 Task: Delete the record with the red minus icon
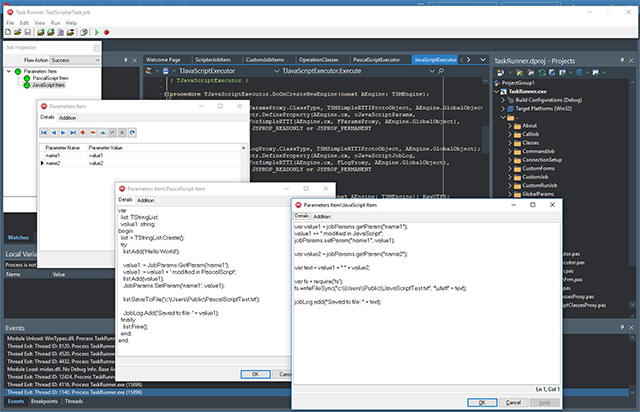[93, 133]
